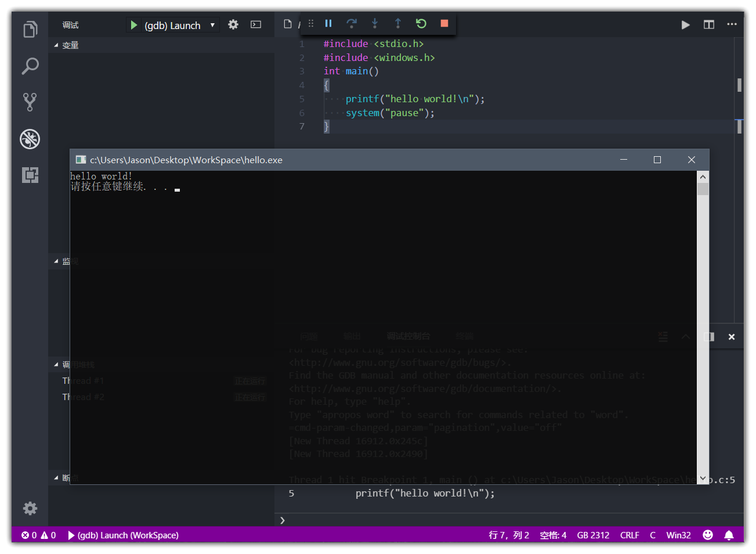
Task: Click the Split Editor icon top right
Action: pyautogui.click(x=708, y=24)
